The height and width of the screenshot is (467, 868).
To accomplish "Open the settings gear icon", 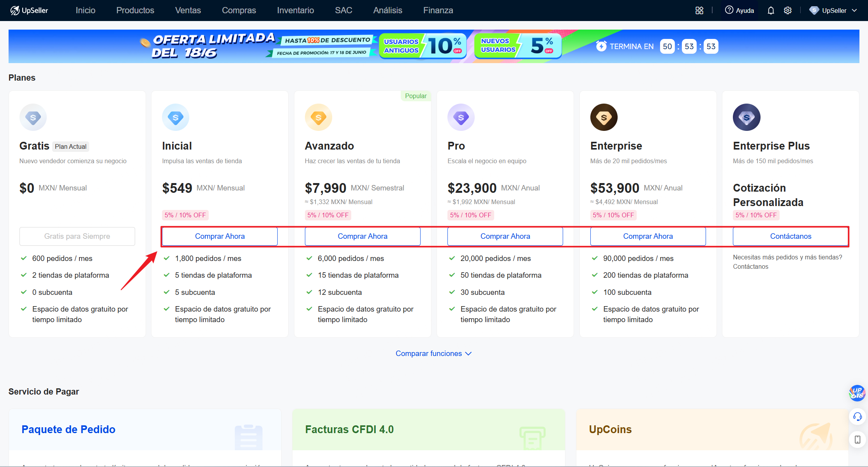I will [788, 11].
